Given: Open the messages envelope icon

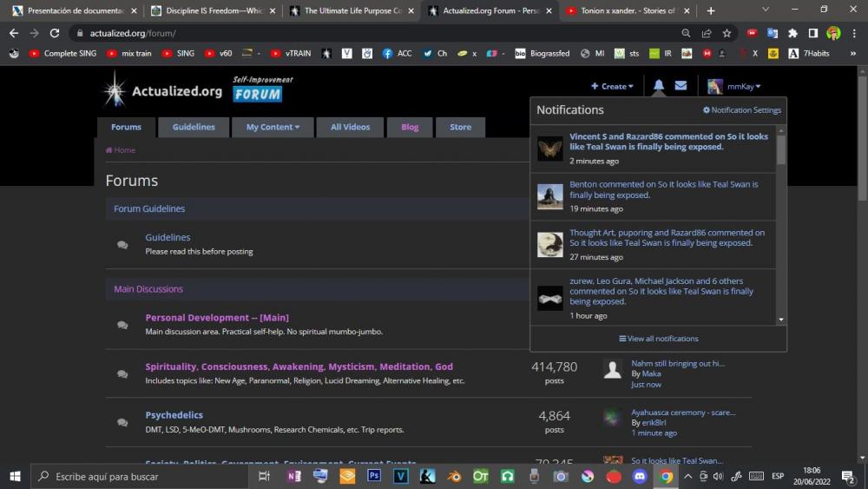Looking at the screenshot, I should point(681,85).
